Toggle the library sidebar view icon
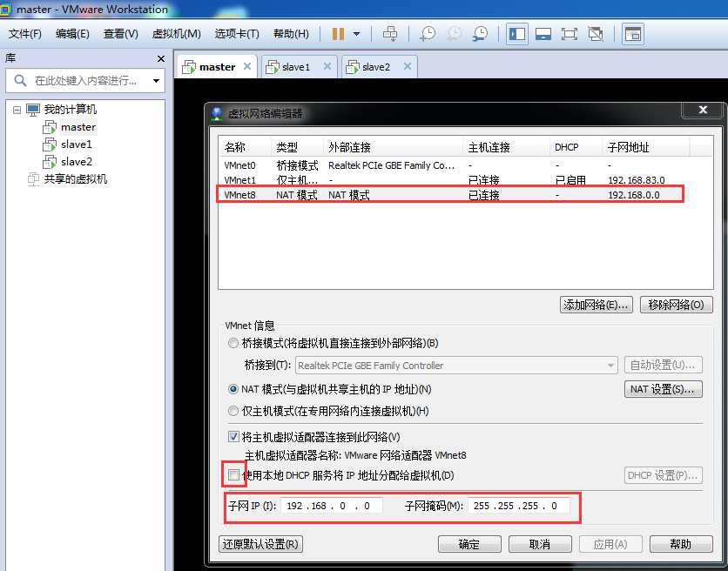Image resolution: width=728 pixels, height=571 pixels. tap(516, 34)
